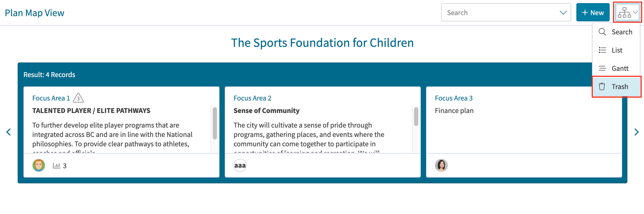Create a new item with New button
The image size is (644, 214).
593,12
